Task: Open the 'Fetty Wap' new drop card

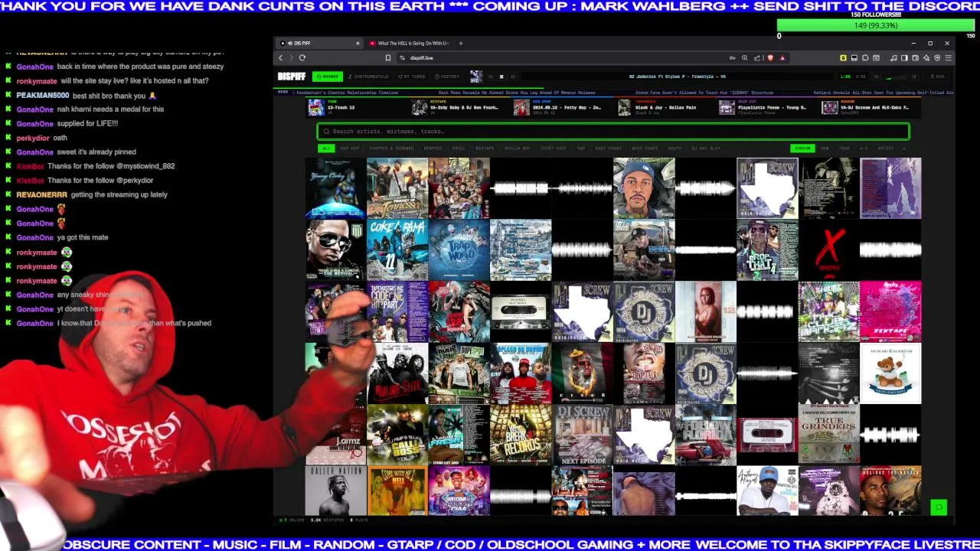Action: 563,107
